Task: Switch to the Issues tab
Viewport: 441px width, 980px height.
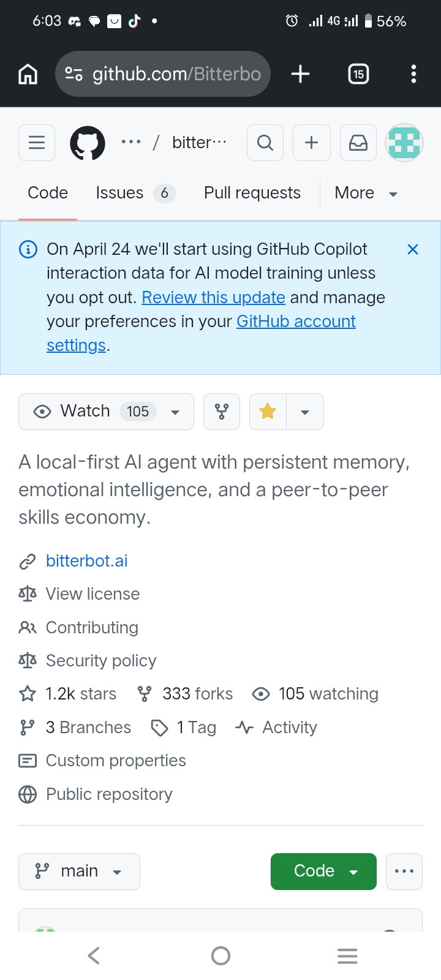Action: pyautogui.click(x=135, y=193)
